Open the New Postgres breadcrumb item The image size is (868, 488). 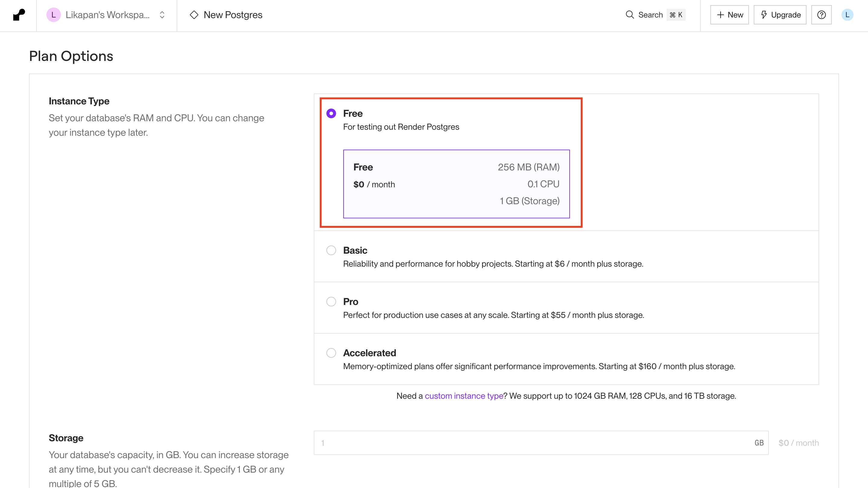click(232, 15)
